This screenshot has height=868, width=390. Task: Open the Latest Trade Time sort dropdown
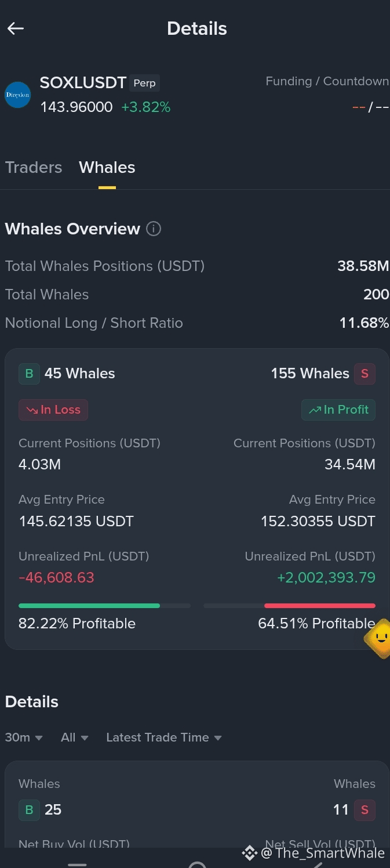164,737
